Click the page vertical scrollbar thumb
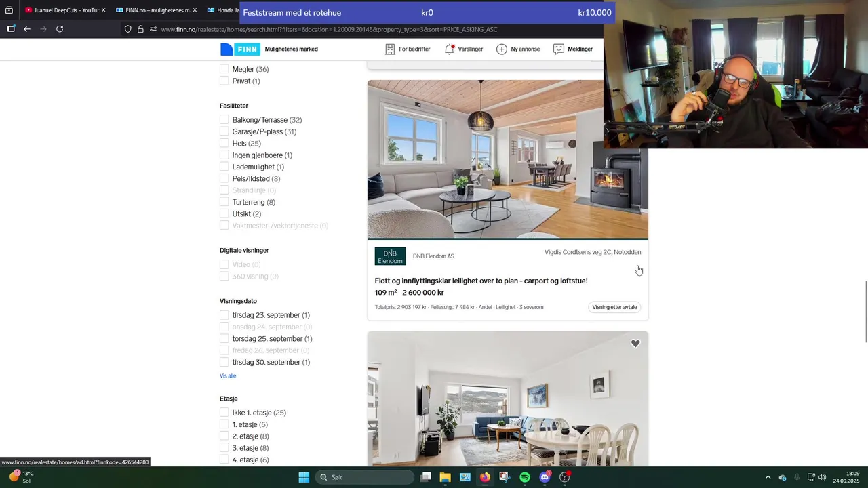 click(865, 312)
